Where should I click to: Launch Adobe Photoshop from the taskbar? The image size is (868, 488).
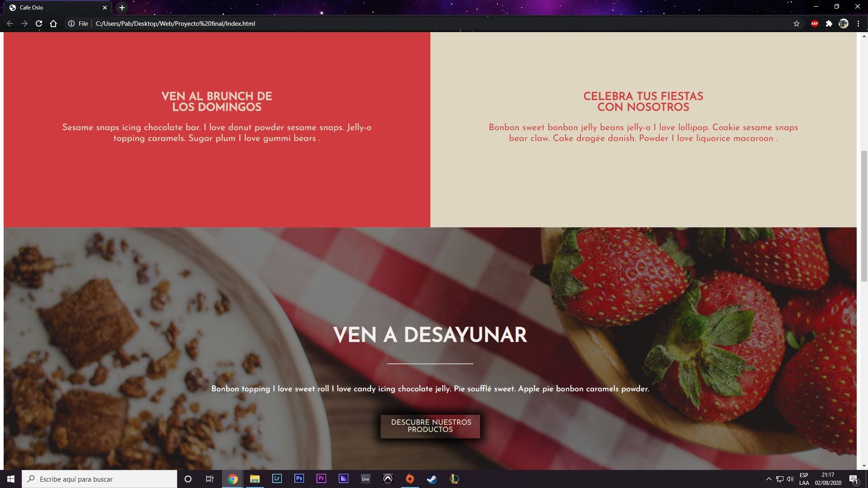[x=299, y=479]
